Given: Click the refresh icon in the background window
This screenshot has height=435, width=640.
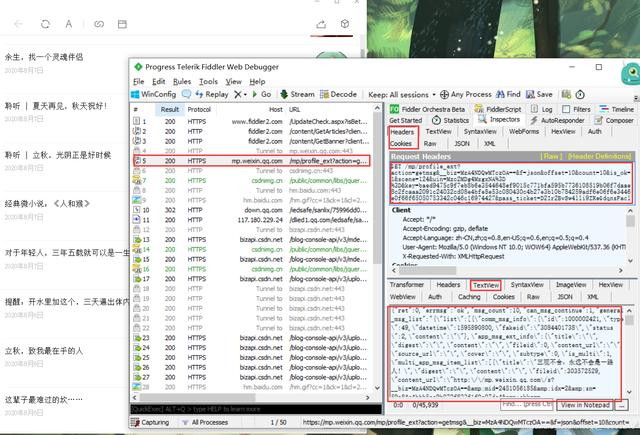Looking at the screenshot, I should click(45, 24).
